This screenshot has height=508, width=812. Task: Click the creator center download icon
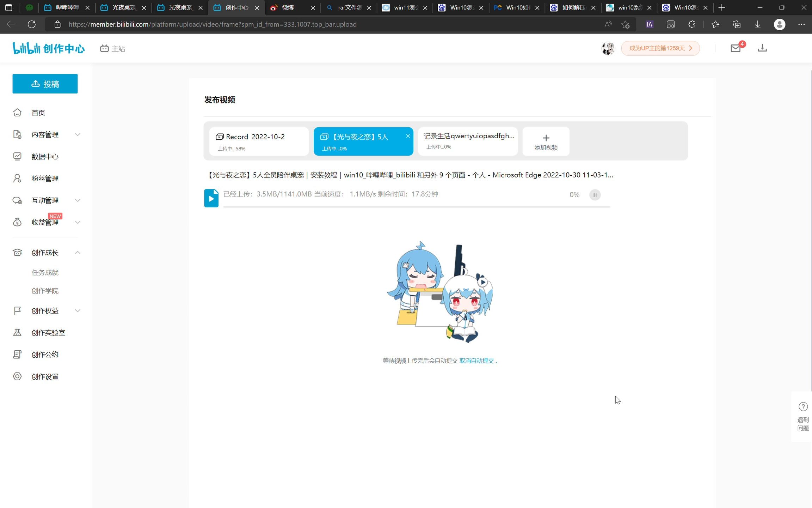click(762, 48)
